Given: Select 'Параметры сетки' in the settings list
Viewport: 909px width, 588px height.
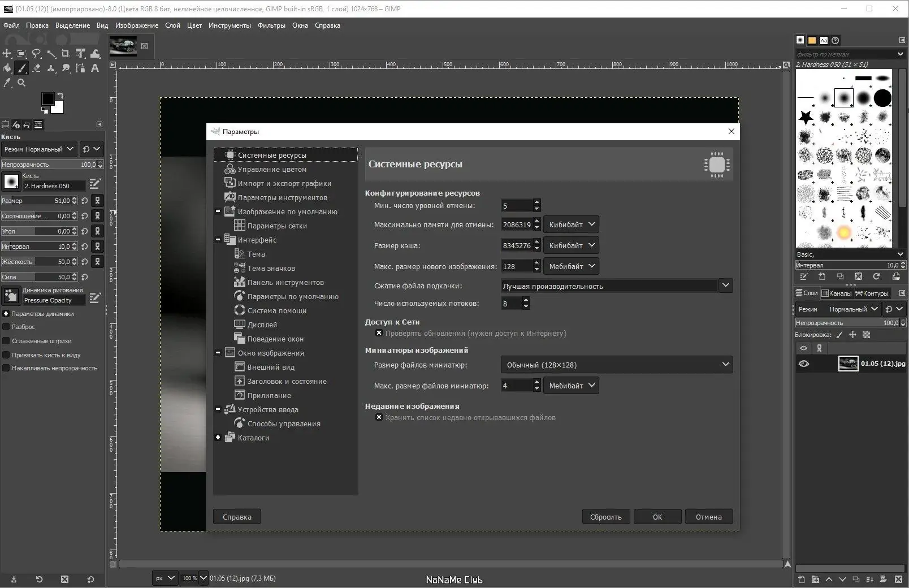Looking at the screenshot, I should coord(277,226).
